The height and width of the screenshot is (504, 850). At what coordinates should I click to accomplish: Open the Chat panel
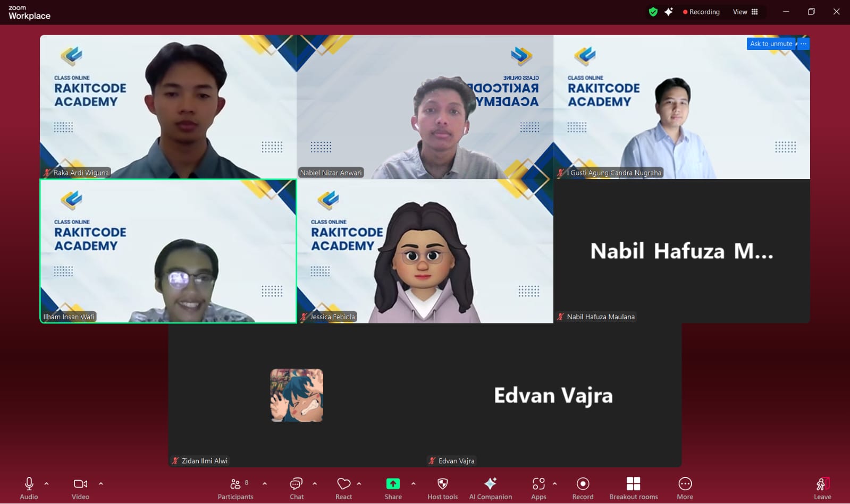(x=297, y=489)
